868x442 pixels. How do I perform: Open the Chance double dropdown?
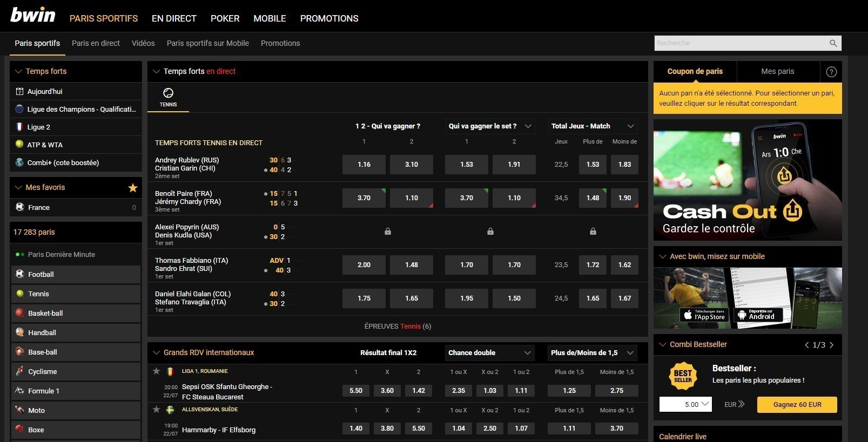tap(490, 353)
